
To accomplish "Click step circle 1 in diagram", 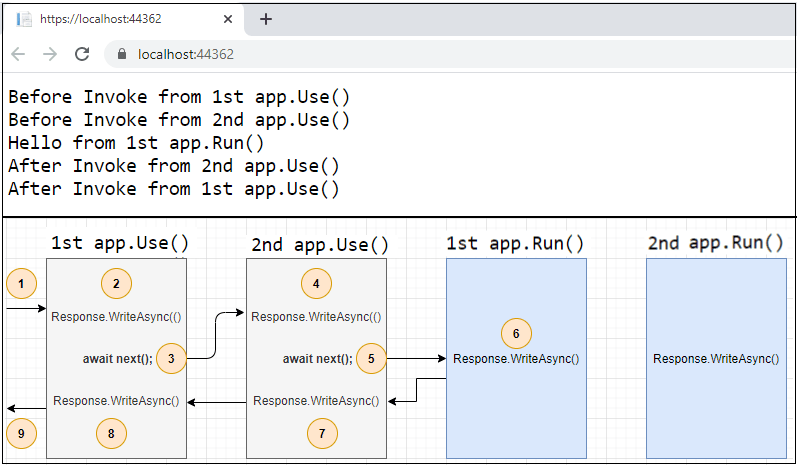I will click(x=20, y=284).
